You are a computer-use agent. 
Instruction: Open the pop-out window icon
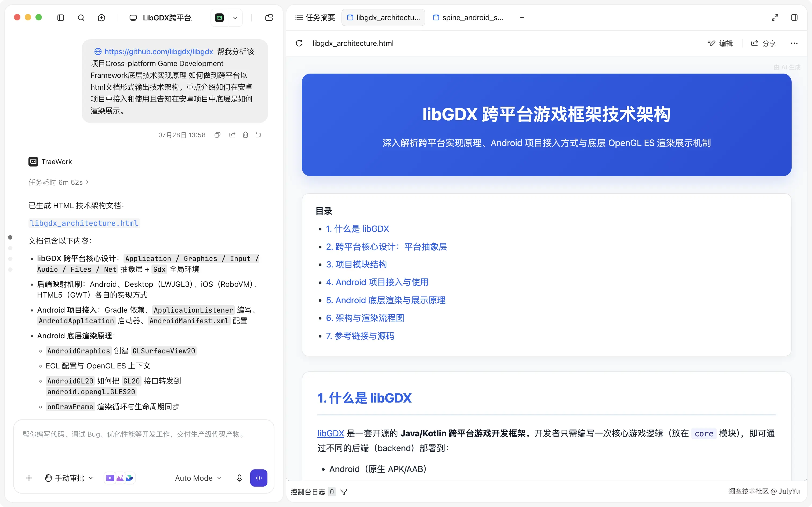point(269,18)
